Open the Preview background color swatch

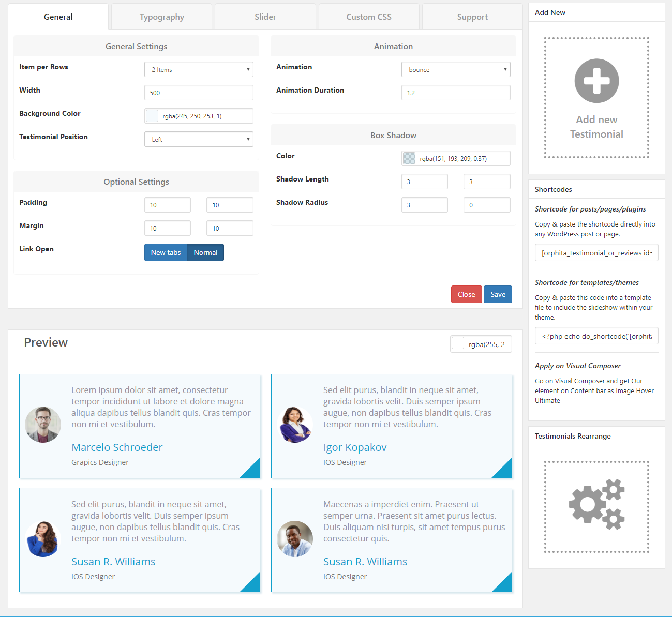[458, 343]
